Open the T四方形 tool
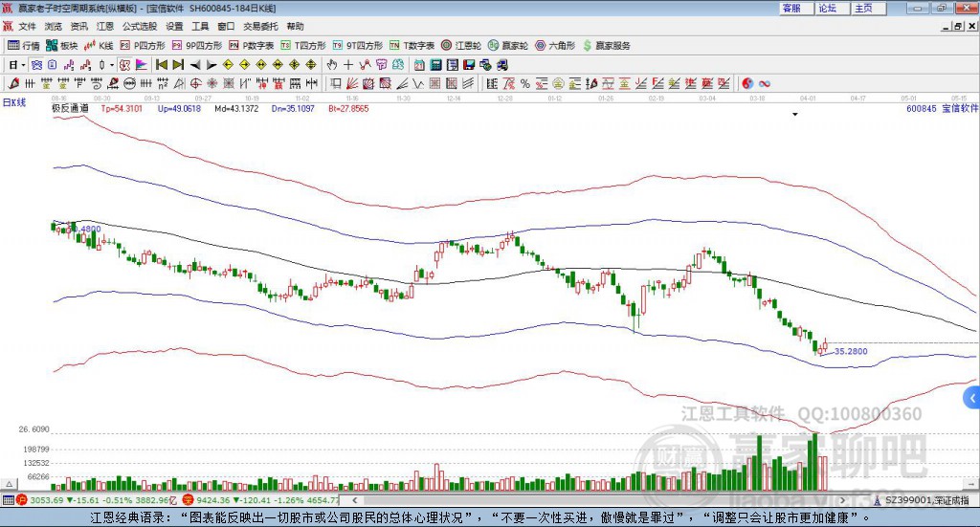This screenshot has width=980, height=527. click(303, 46)
